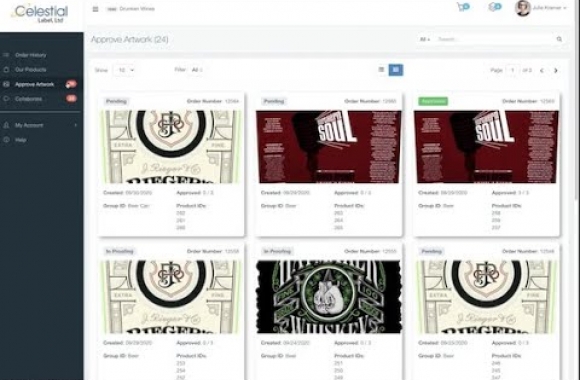Go to next page arrow
Screen dimensions: 580x380
coord(556,70)
